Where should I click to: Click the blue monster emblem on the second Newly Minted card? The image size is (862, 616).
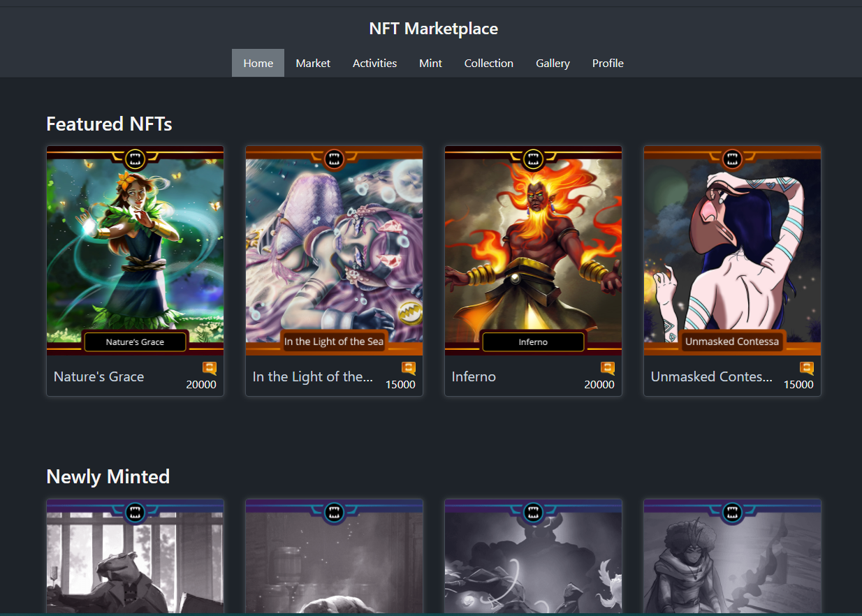click(x=334, y=512)
